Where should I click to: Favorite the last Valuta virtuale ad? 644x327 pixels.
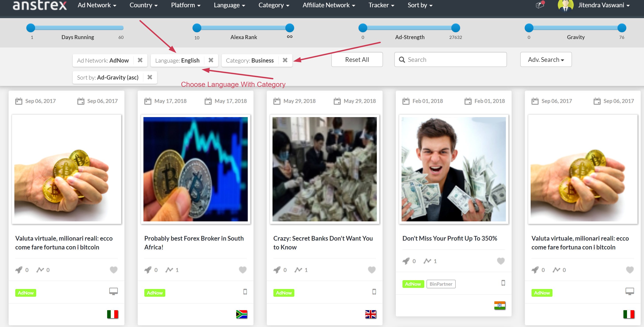point(629,270)
